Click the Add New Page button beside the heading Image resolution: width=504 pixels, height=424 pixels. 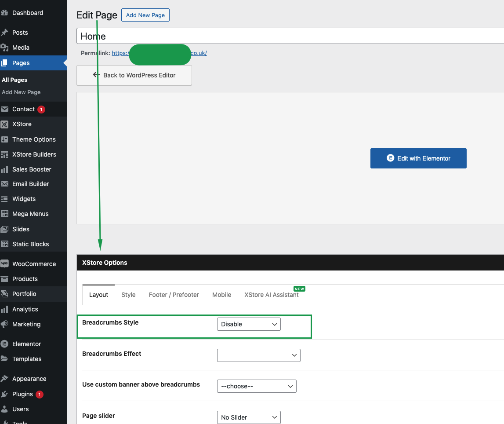click(x=145, y=15)
